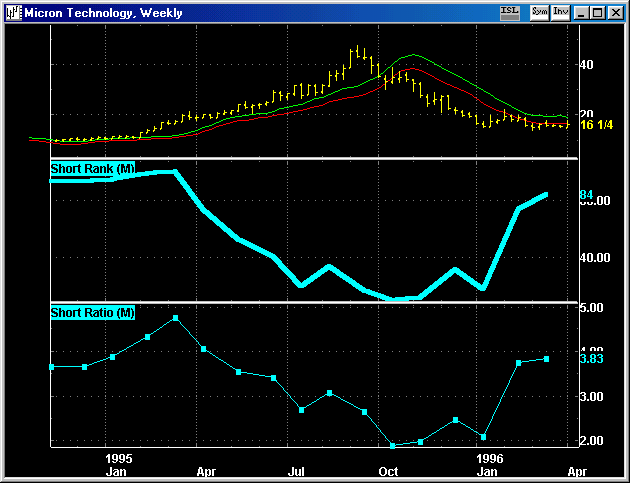This screenshot has height=483, width=630.
Task: Click the ISL button in the title bar
Action: (x=510, y=12)
